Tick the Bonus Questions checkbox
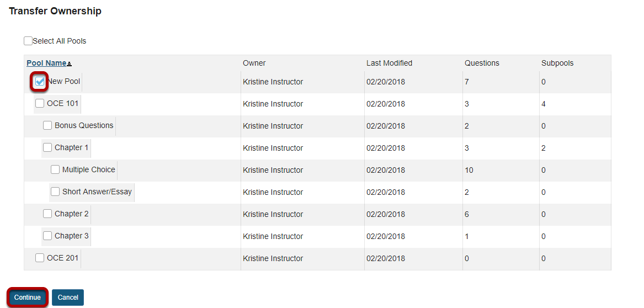This screenshot has height=308, width=644. (47, 126)
